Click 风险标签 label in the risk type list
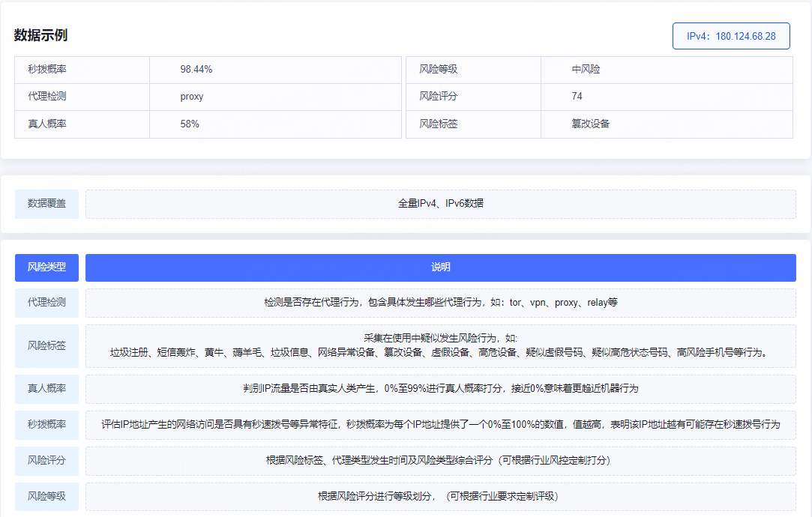The image size is (812, 517). 46,345
